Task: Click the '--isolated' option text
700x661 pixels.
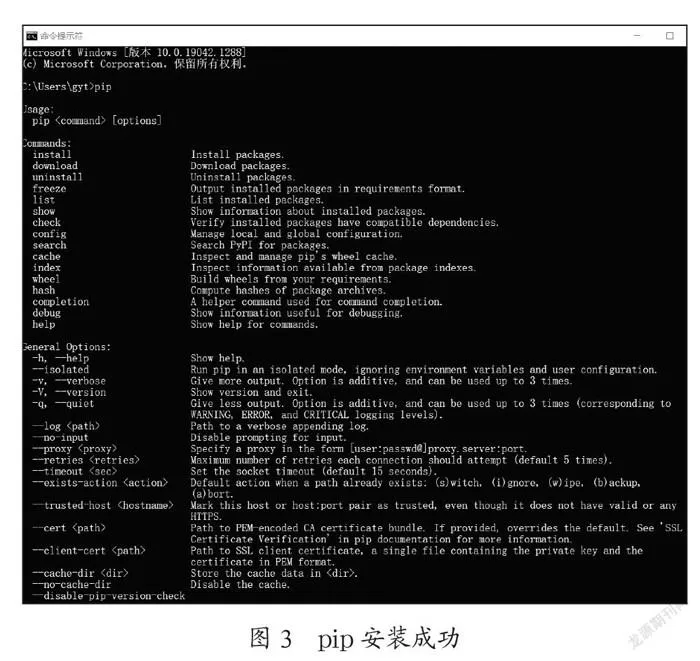Action: (61, 370)
